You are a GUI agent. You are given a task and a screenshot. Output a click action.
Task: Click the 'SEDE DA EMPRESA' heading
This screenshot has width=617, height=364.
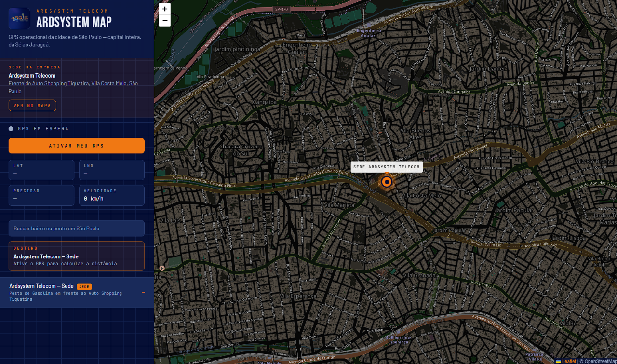tap(35, 67)
